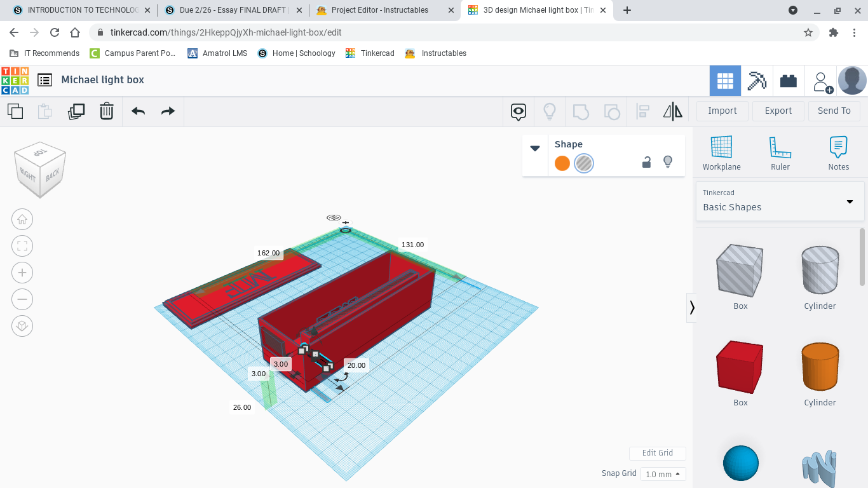Click the view cube orientation control

pyautogui.click(x=40, y=169)
